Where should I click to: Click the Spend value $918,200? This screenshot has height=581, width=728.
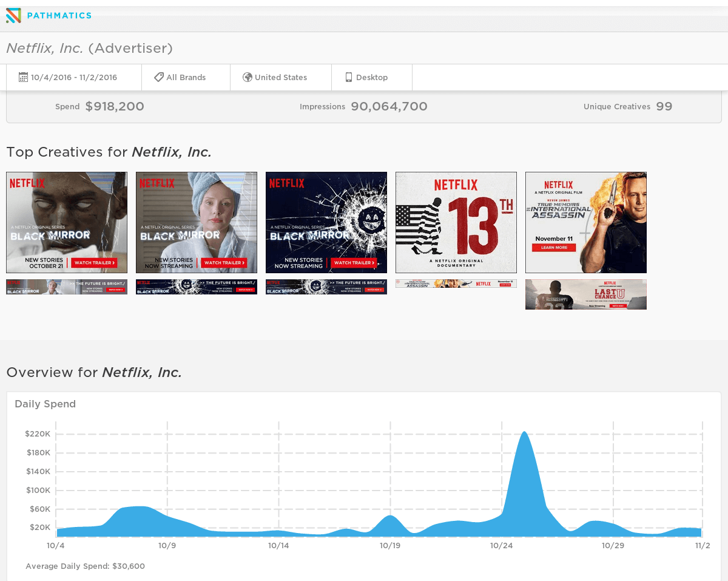pos(115,106)
